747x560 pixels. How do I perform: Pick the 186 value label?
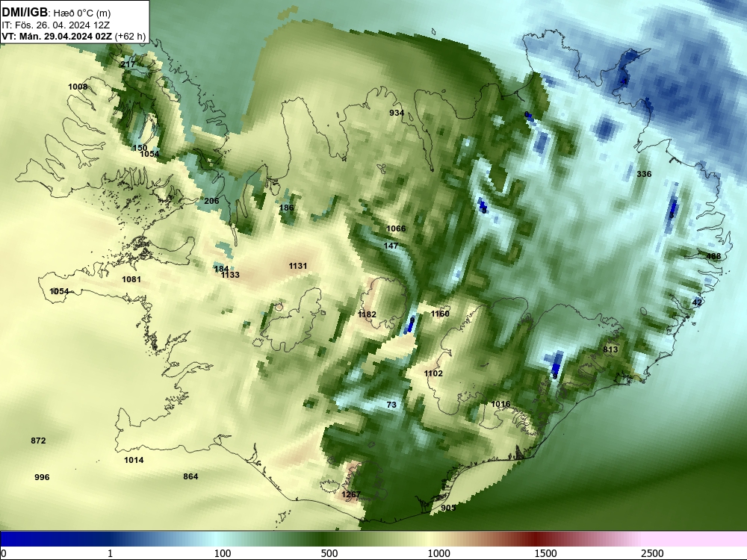coord(286,208)
